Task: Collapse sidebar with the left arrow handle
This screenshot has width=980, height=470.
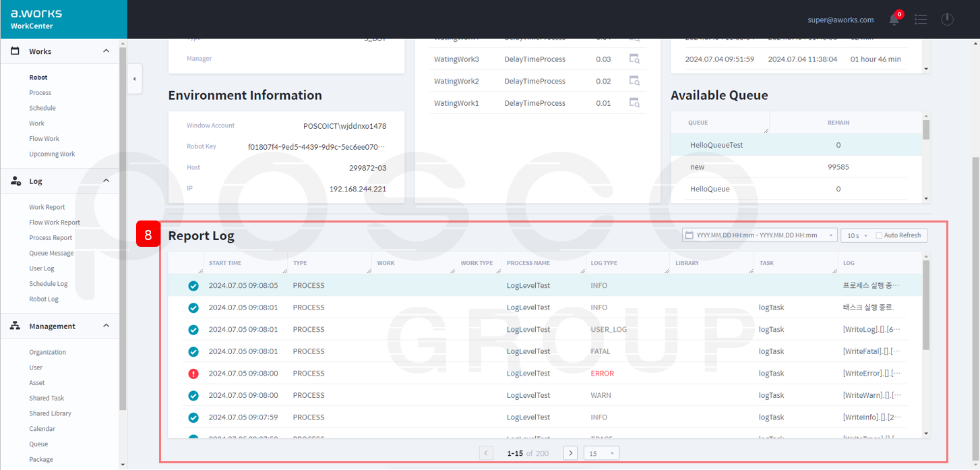Action: point(134,79)
